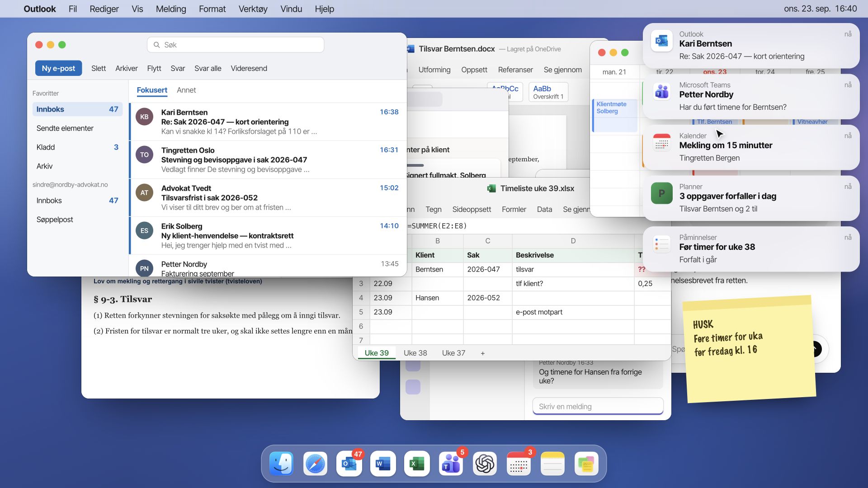The height and width of the screenshot is (488, 868).
Task: Open the 'Mekling om 15 minutter' notification
Action: 751,148
